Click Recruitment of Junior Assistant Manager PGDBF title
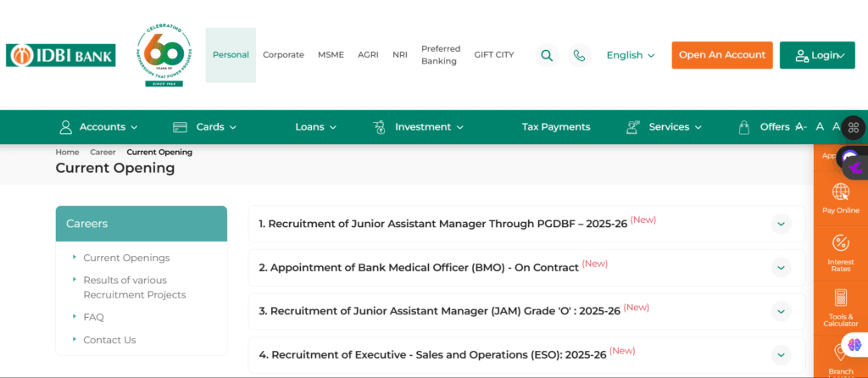The height and width of the screenshot is (378, 868). pyautogui.click(x=442, y=224)
